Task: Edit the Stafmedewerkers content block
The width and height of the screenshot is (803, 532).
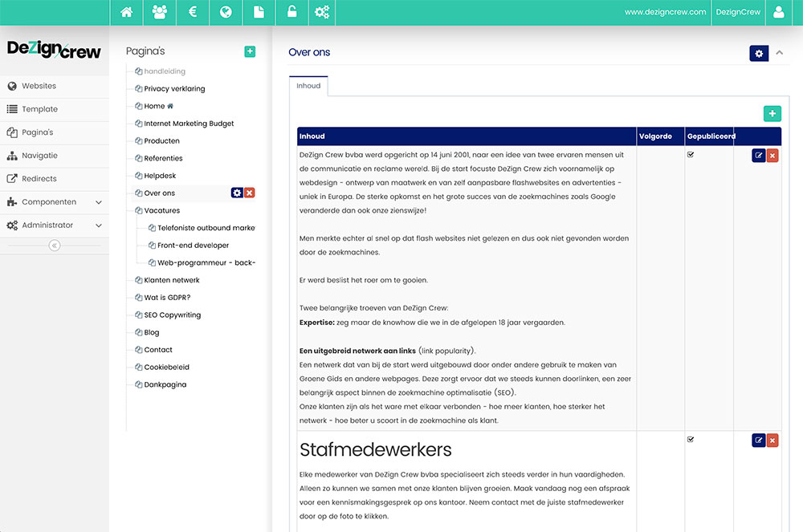Action: point(759,441)
